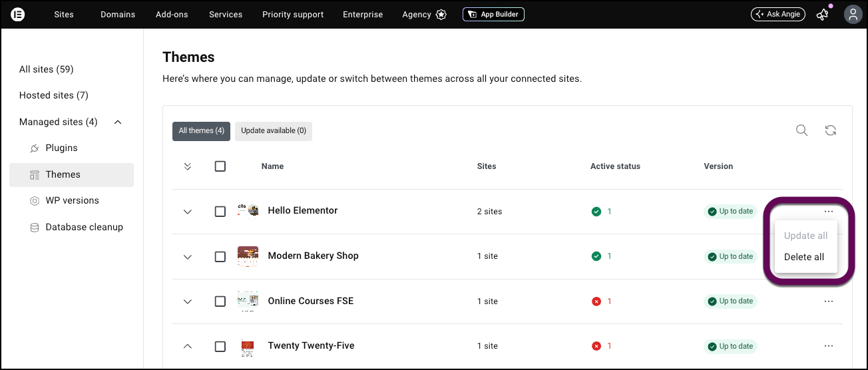Click Modern Bakery Shop theme thumbnail
This screenshot has width=868, height=370.
(x=248, y=256)
